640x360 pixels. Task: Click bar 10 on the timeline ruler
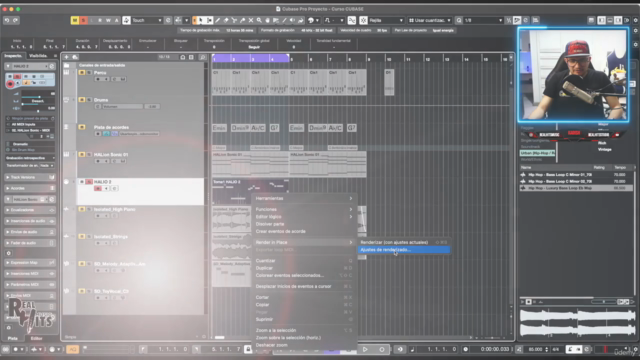(x=389, y=59)
